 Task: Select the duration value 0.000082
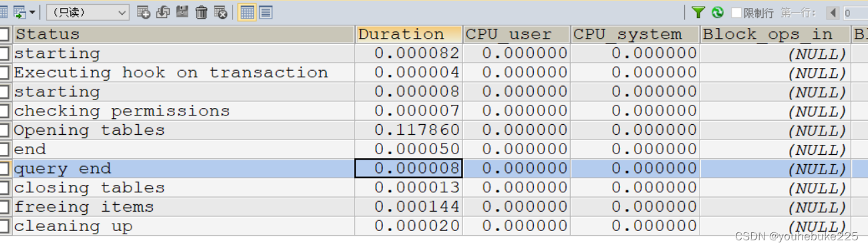click(x=409, y=53)
